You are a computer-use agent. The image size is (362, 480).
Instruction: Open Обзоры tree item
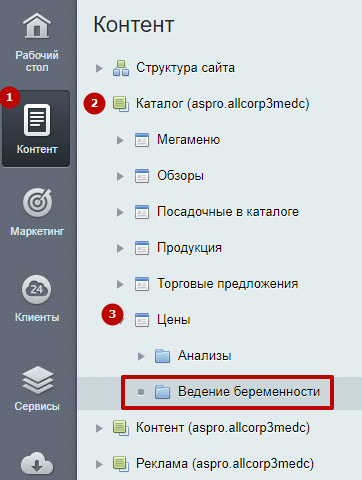tap(180, 176)
